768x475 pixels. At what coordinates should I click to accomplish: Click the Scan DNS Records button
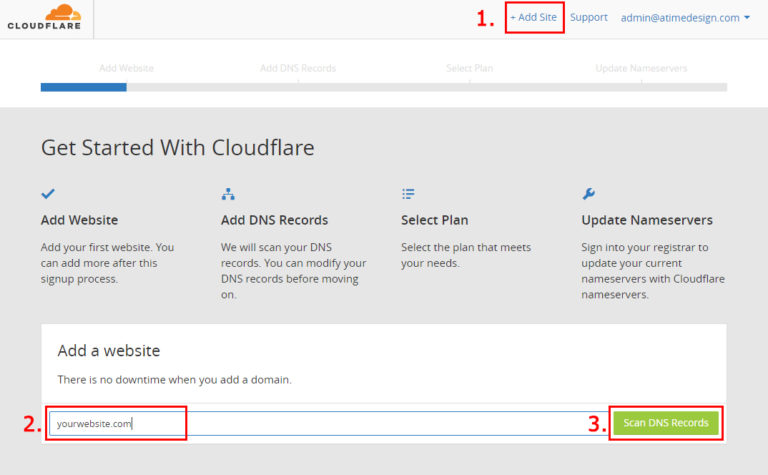point(666,423)
